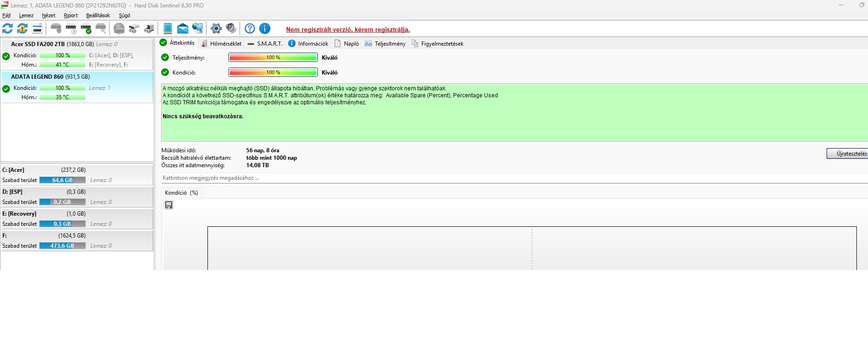Open the Figyelmeztetések tab
Viewport: 868px width, 339px height.
[x=437, y=43]
